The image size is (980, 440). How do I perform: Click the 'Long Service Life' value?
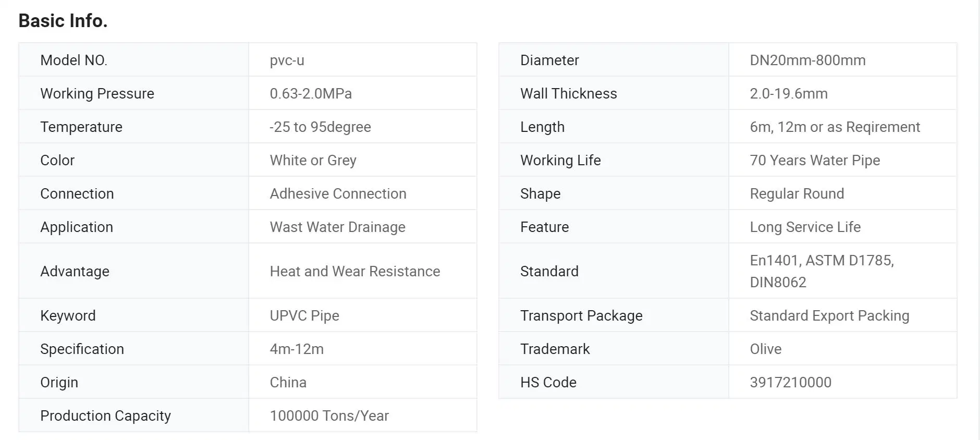(x=805, y=227)
